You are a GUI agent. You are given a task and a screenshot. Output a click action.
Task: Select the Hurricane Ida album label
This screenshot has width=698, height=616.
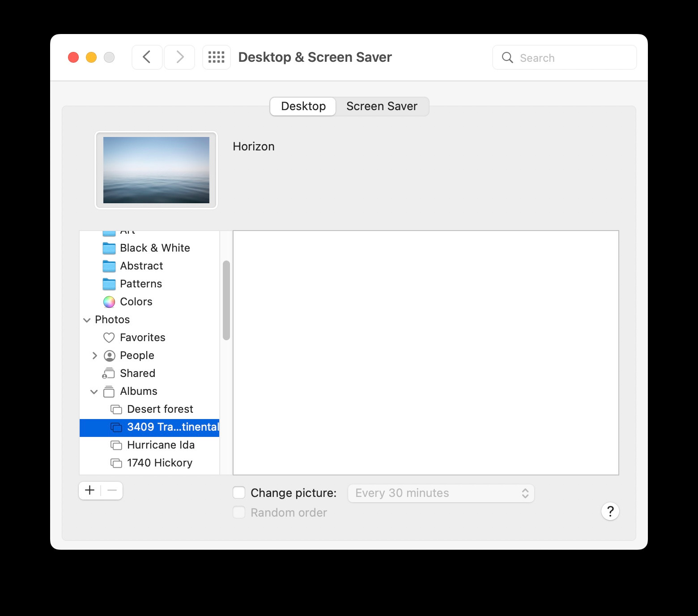(161, 445)
